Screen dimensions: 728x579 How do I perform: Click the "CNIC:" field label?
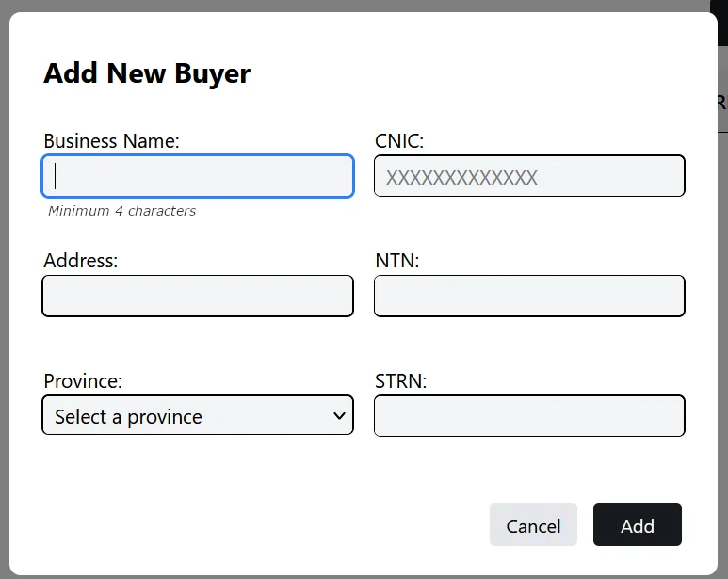point(399,141)
